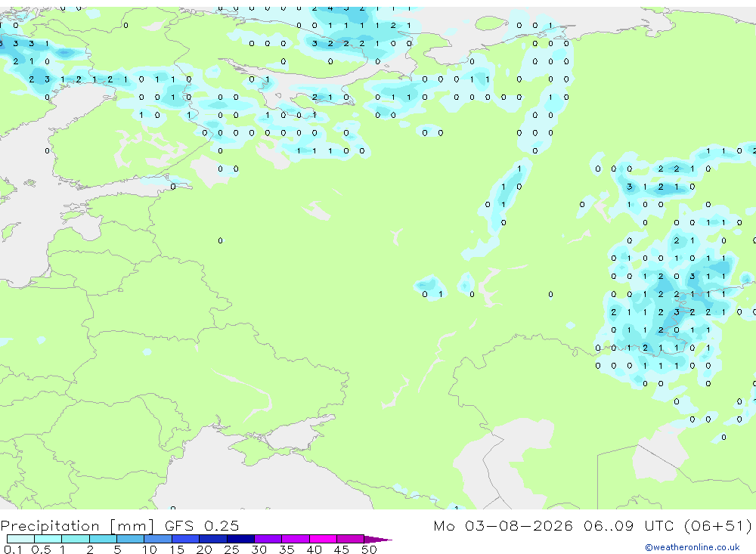Click the 30–35 mm purple legend swatch
Viewport: 756px width, 554px height.
point(268,539)
